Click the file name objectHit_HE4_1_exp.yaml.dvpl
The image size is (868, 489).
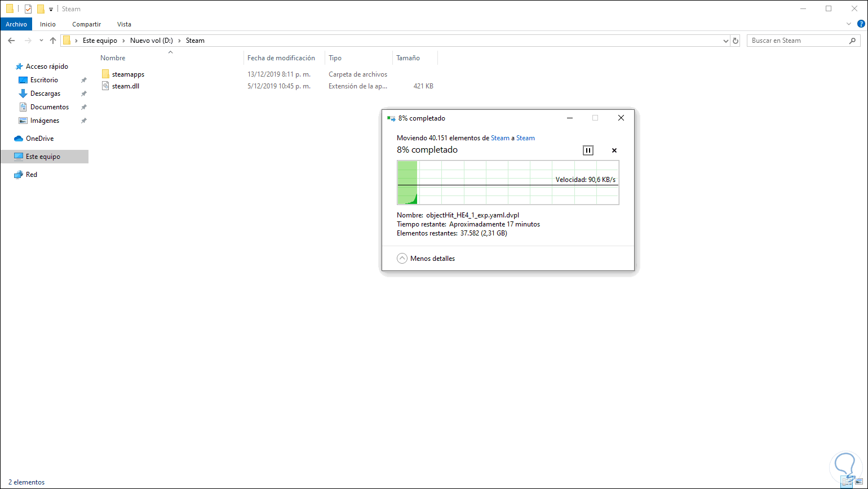click(x=472, y=215)
